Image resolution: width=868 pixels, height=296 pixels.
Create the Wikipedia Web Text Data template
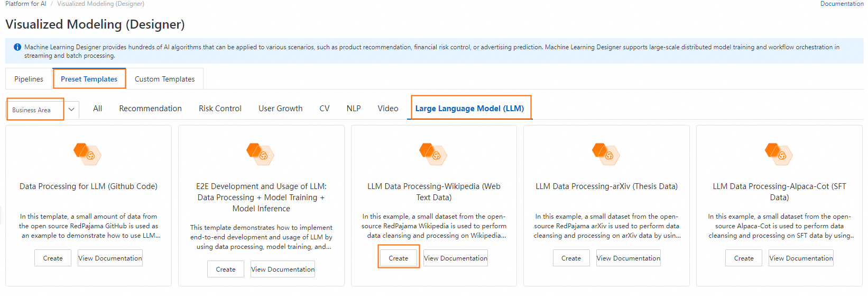(399, 258)
